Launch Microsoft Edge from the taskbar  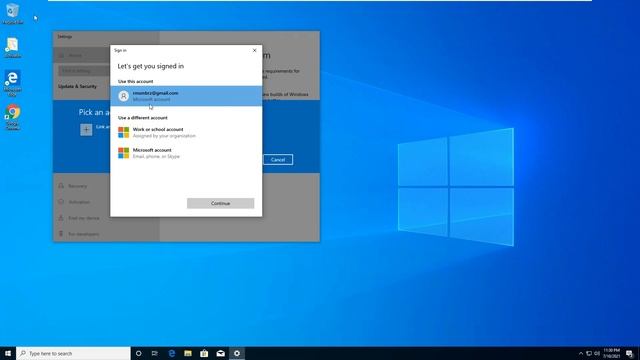point(171,353)
